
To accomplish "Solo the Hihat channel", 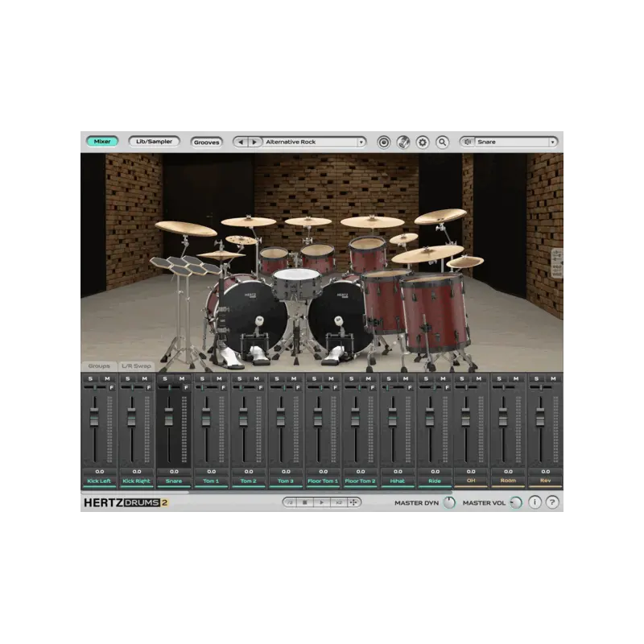I will coord(389,378).
